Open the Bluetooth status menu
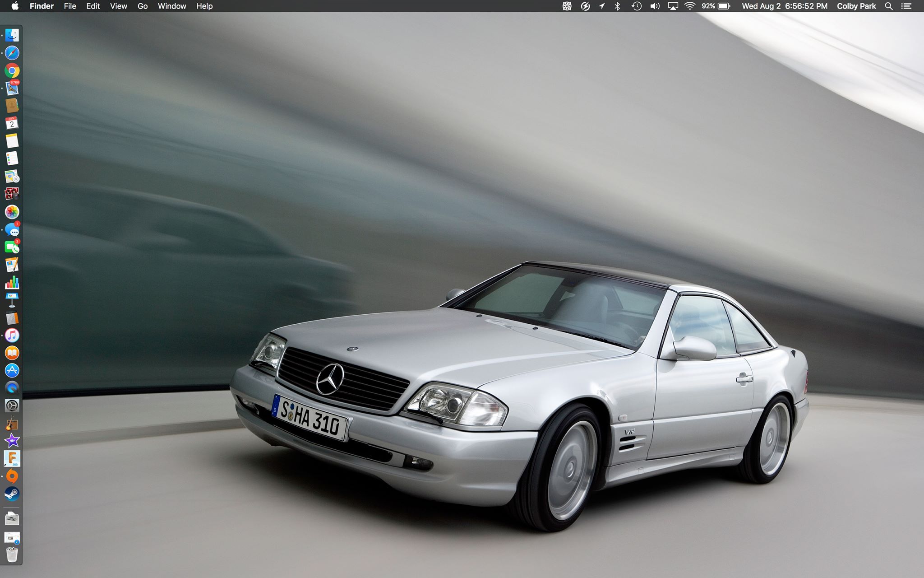The height and width of the screenshot is (578, 924). (618, 6)
